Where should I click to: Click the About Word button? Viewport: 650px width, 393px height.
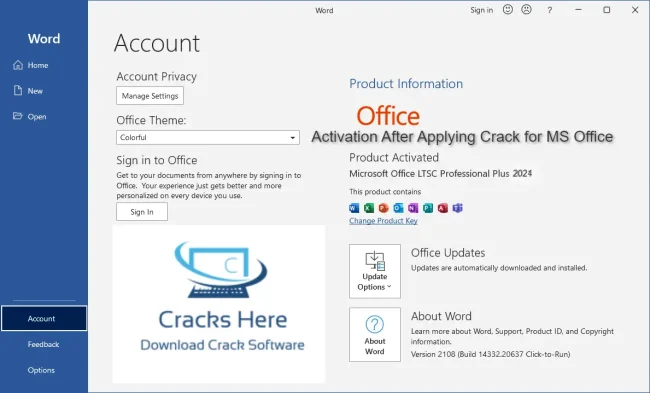tap(375, 335)
